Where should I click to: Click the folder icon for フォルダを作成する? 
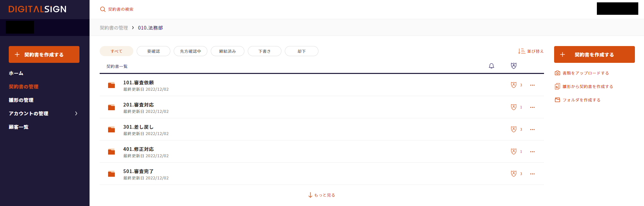coord(557,100)
